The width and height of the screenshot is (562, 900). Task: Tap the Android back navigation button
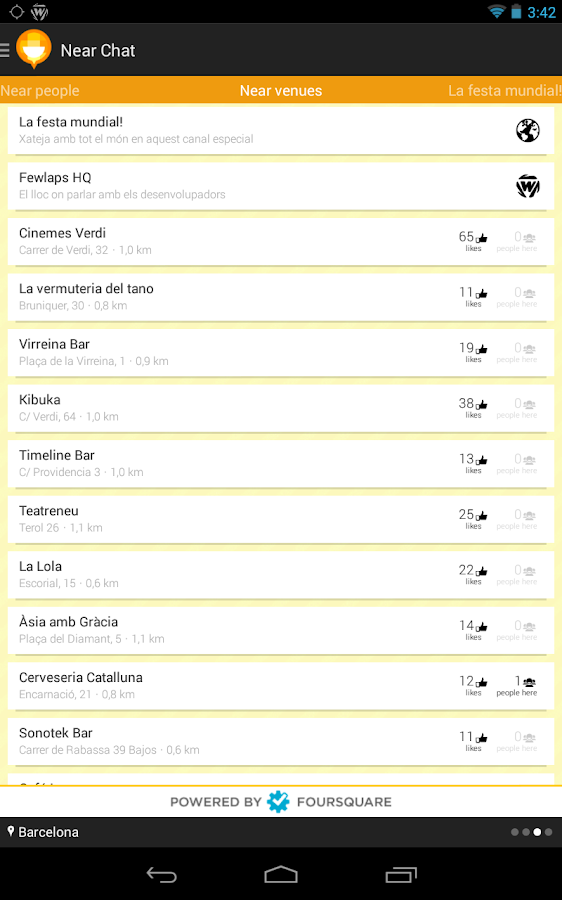click(x=162, y=875)
